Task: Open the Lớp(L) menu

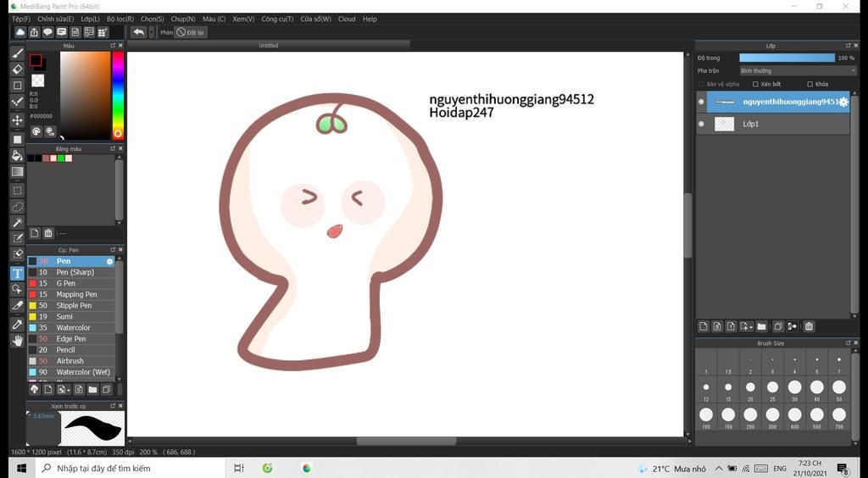Action: coord(90,19)
